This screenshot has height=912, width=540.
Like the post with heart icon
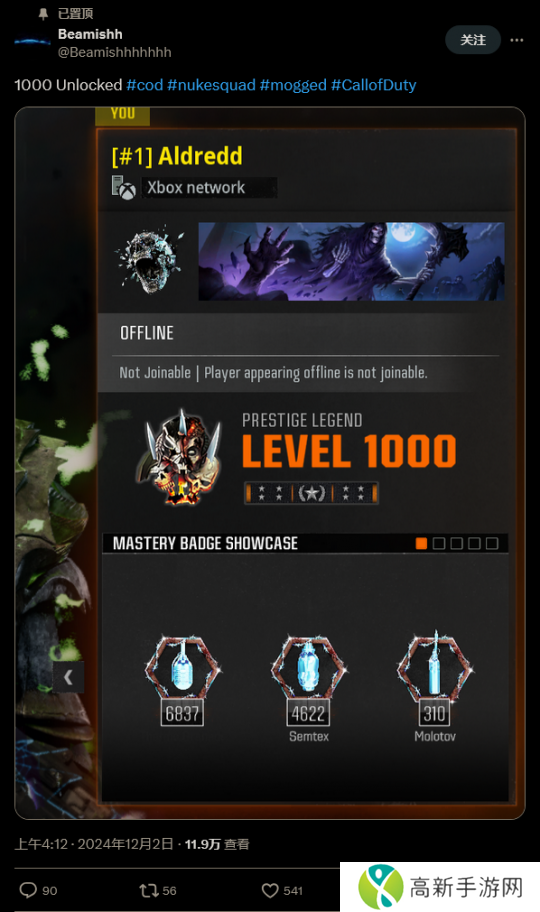pyautogui.click(x=270, y=890)
